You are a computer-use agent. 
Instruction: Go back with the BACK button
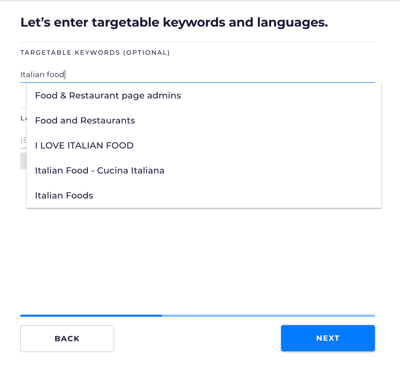coord(67,339)
